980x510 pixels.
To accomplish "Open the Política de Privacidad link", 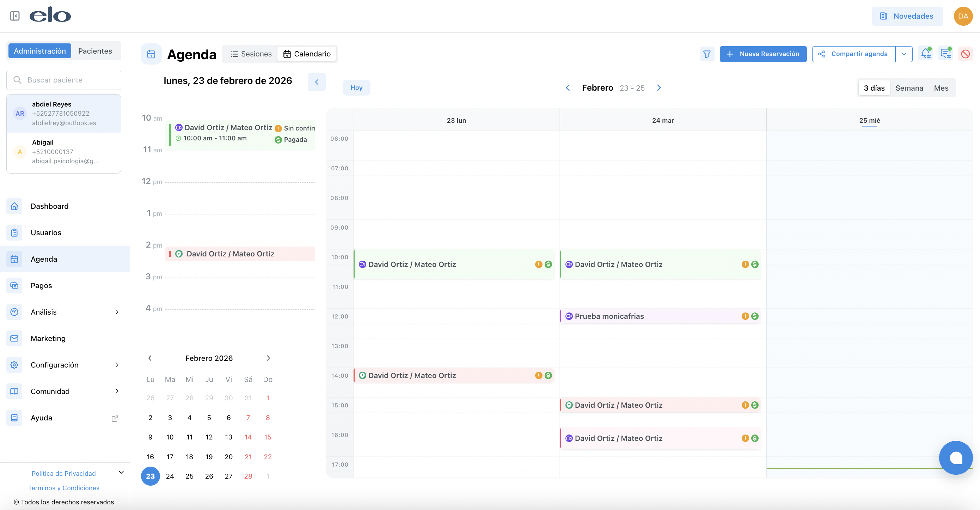I will [63, 473].
